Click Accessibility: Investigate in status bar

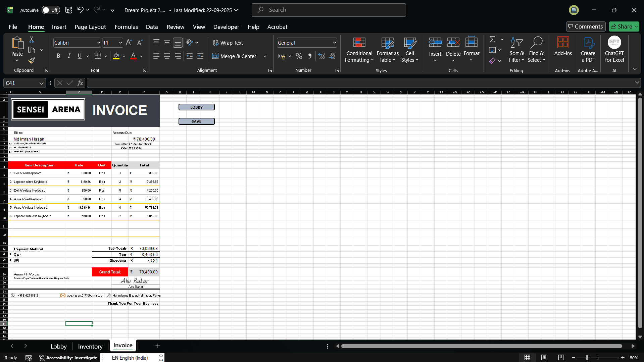68,358
